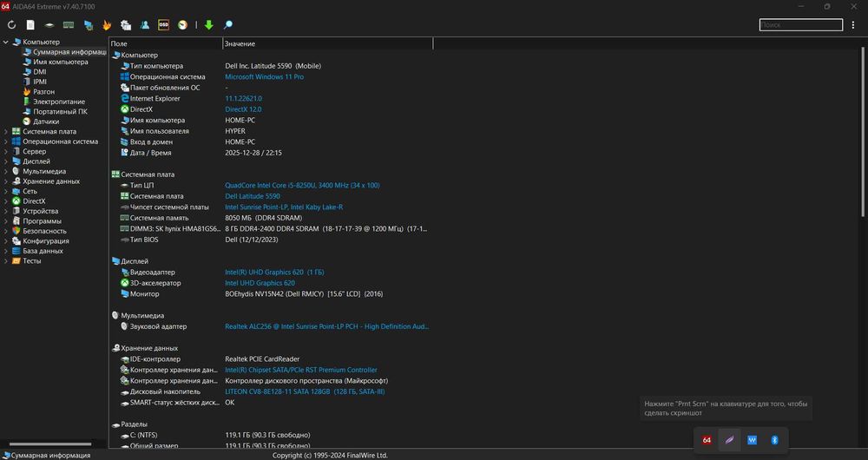This screenshot has width=868, height=460.
Task: Open the Intel Sunrise Point-LP chipset link
Action: tap(284, 207)
